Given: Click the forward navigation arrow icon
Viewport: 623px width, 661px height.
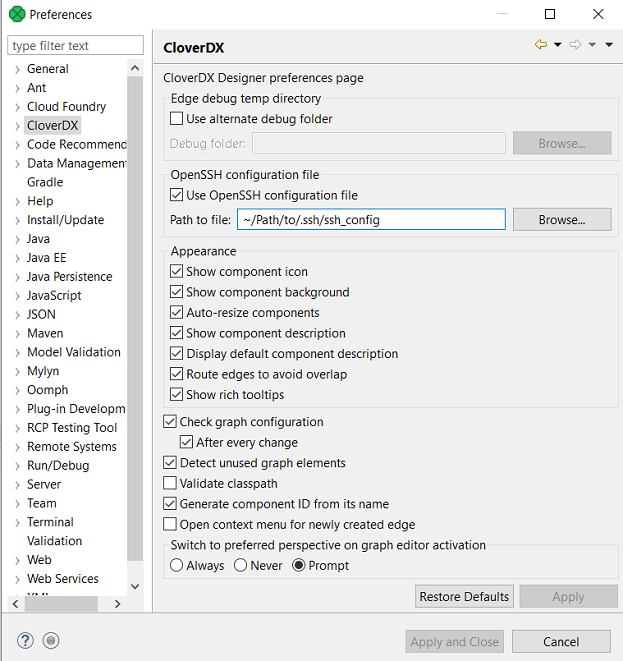Looking at the screenshot, I should pos(575,44).
